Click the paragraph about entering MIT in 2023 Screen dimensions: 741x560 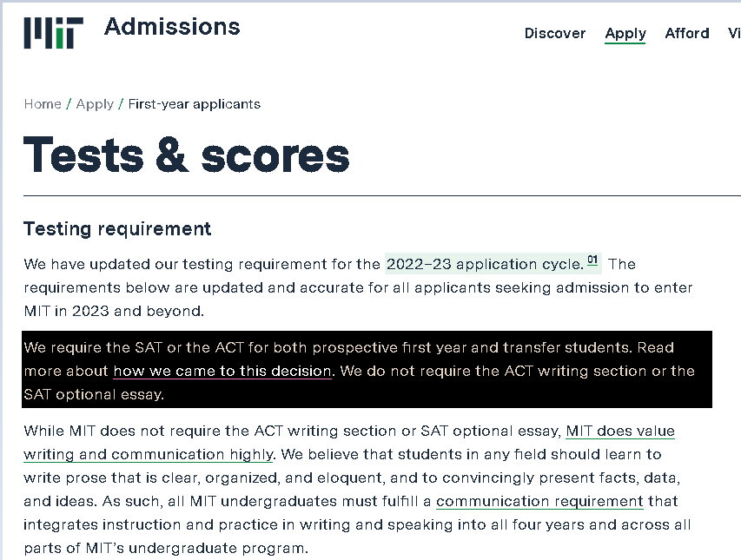pyautogui.click(x=347, y=287)
